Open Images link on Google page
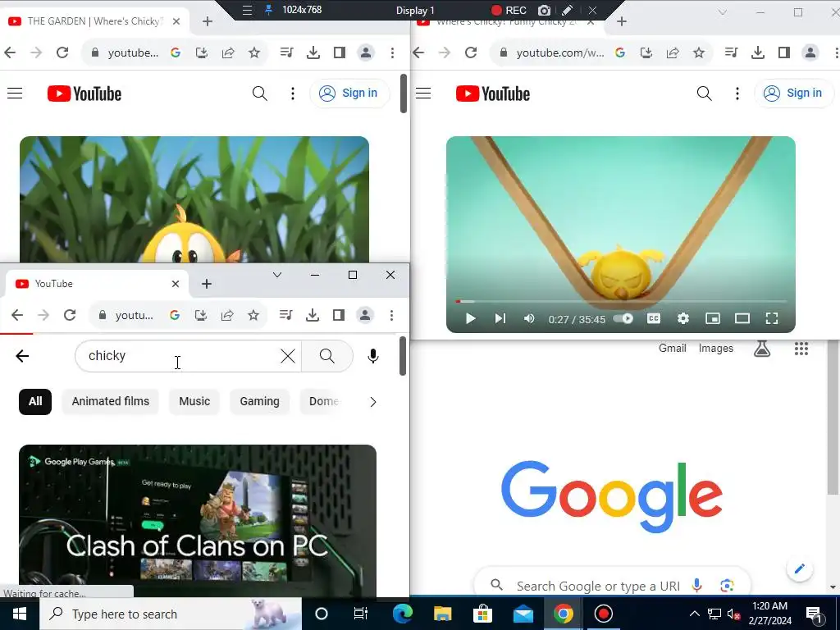The width and height of the screenshot is (840, 630). click(715, 348)
